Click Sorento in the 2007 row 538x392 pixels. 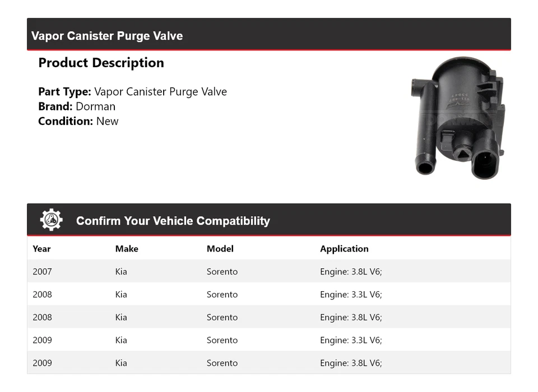[x=222, y=272]
